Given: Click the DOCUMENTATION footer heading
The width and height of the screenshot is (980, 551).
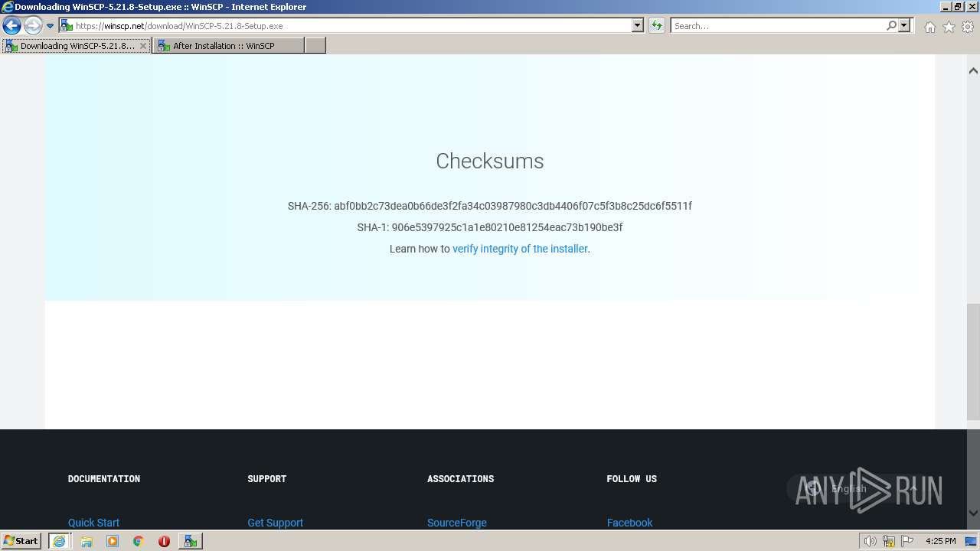Looking at the screenshot, I should [x=104, y=479].
